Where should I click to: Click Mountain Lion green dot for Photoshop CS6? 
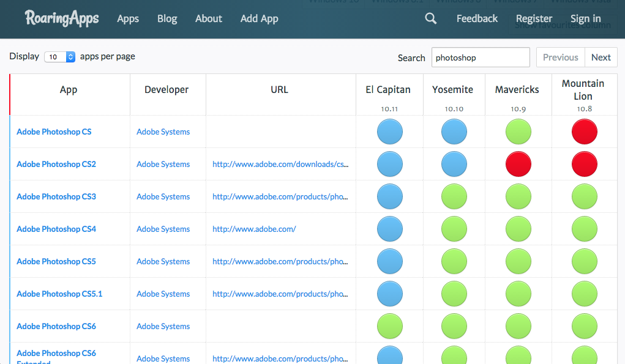[x=585, y=326]
